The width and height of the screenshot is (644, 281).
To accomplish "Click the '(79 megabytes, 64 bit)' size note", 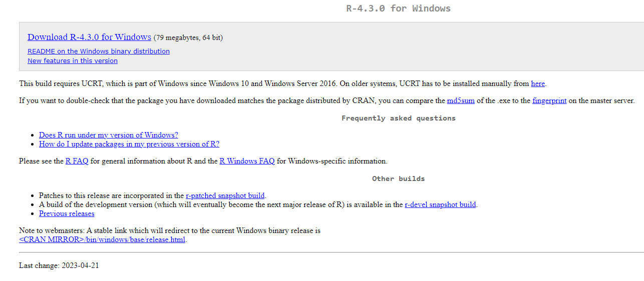I will (188, 37).
